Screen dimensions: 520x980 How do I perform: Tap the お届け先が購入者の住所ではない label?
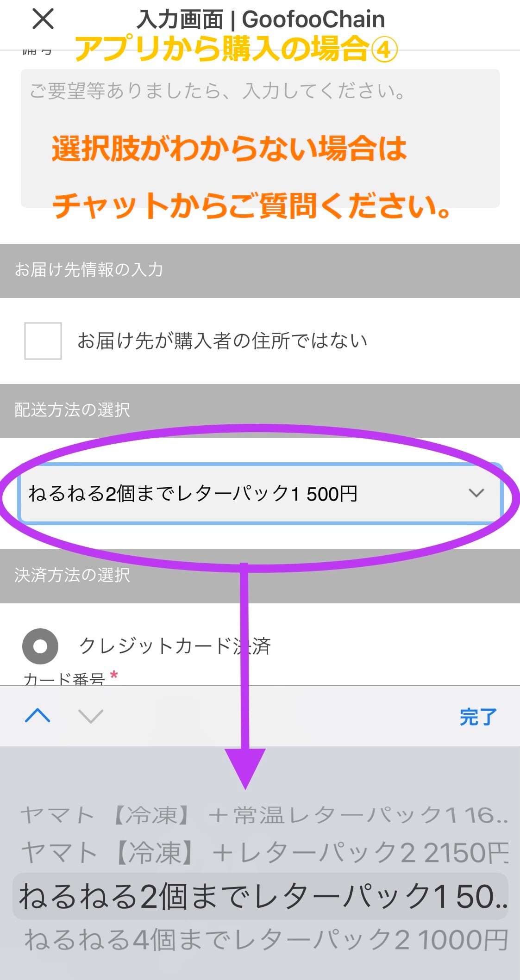222,341
